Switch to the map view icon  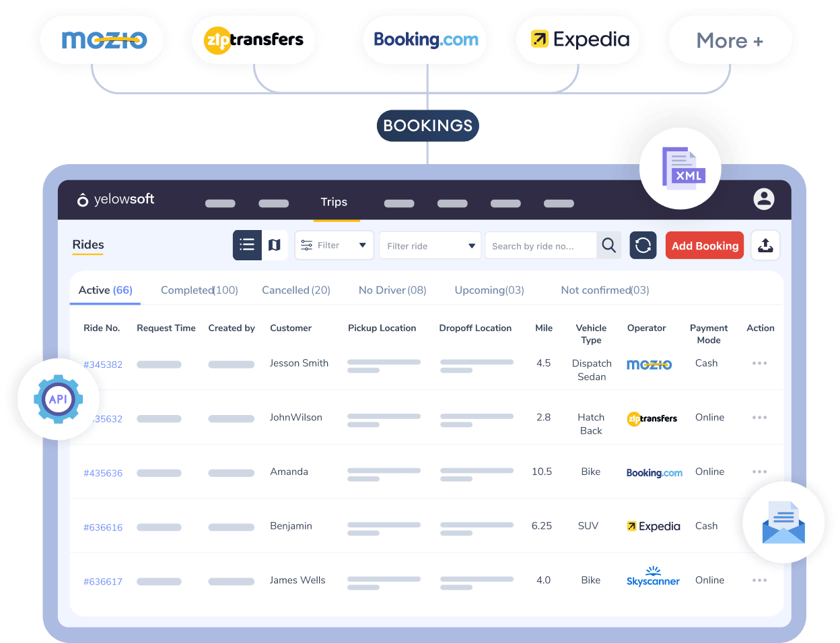coord(275,245)
